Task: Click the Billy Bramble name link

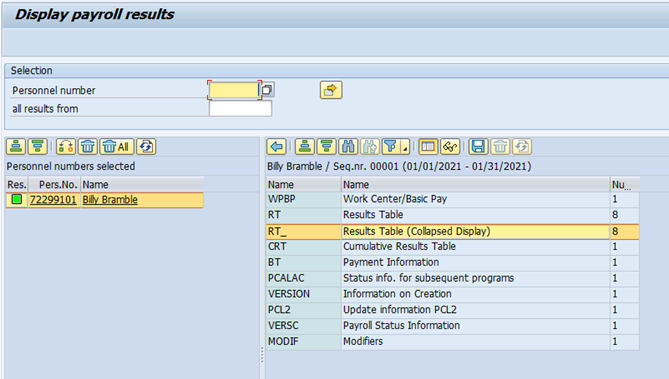Action: click(110, 200)
